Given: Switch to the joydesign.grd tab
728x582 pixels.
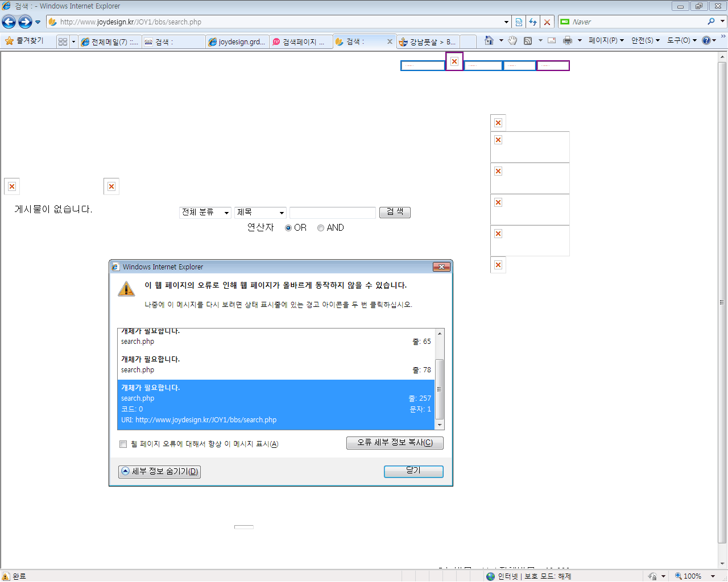Looking at the screenshot, I should (237, 41).
